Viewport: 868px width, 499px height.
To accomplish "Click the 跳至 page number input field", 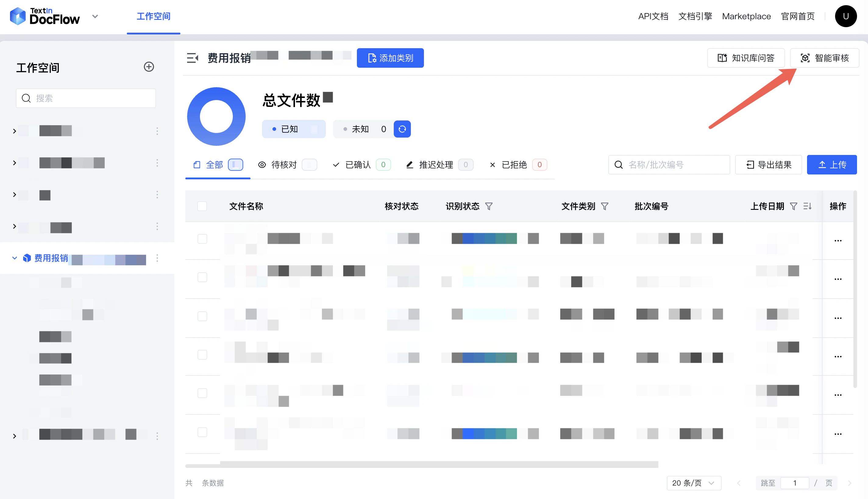I will tap(795, 483).
